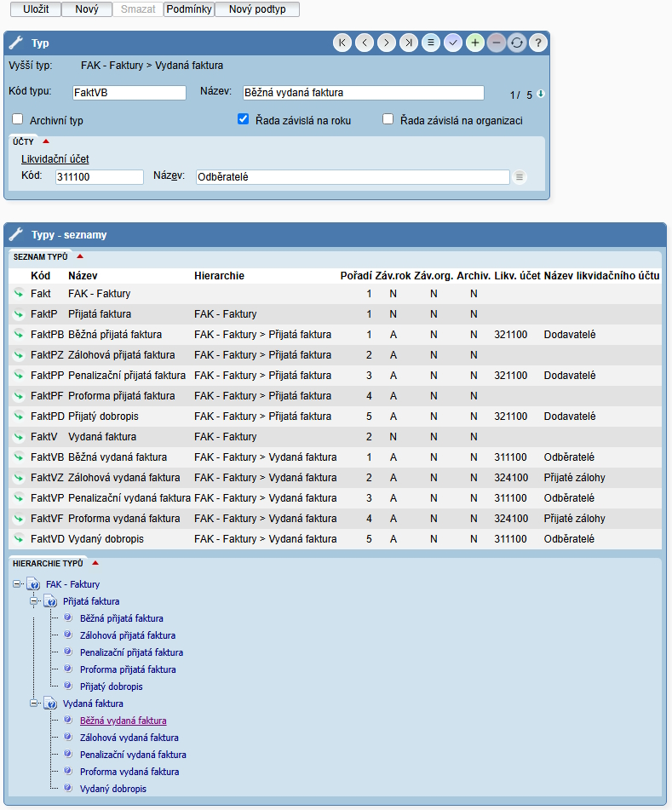Open help with the question mark icon

(538, 43)
